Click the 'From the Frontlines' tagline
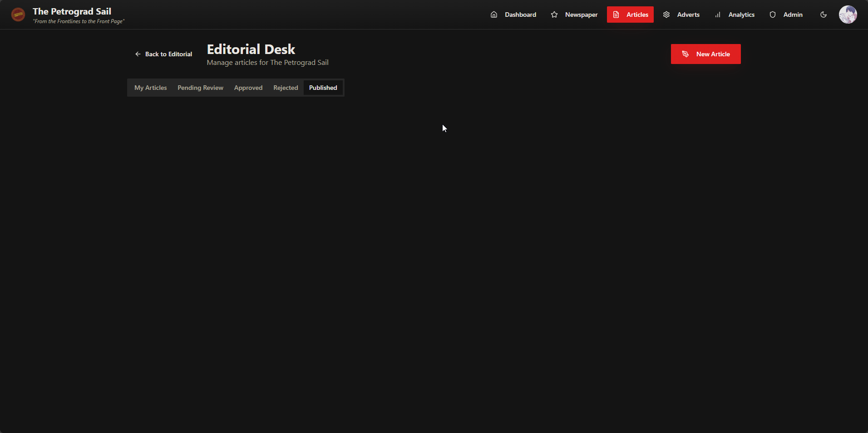Screen dimensions: 868x433 [79, 21]
